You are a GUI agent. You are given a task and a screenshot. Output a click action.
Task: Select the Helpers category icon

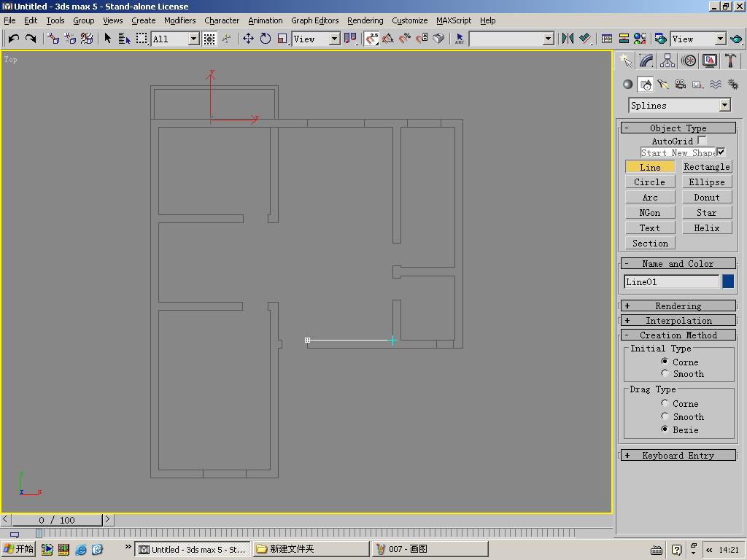coord(697,85)
